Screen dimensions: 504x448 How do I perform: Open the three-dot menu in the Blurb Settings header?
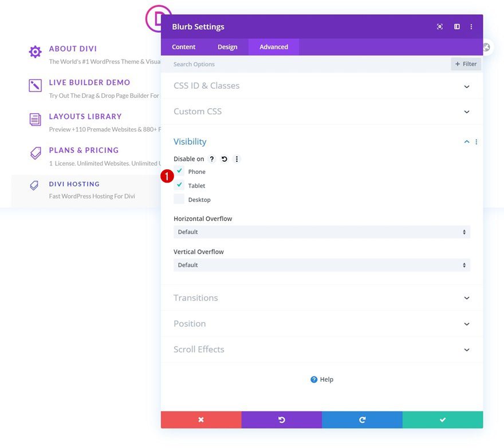pos(471,26)
